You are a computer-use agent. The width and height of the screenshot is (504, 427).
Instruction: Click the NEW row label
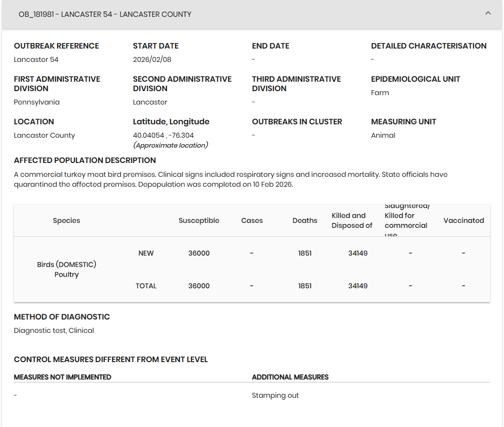(146, 253)
